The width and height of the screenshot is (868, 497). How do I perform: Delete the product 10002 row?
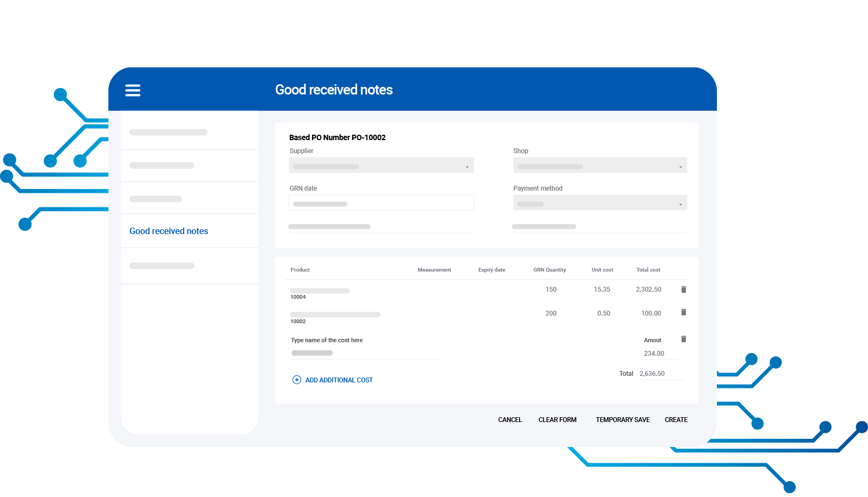[683, 312]
